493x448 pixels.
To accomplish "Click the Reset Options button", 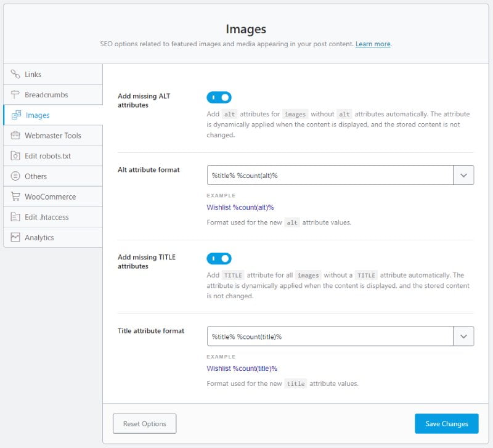I will point(144,424).
